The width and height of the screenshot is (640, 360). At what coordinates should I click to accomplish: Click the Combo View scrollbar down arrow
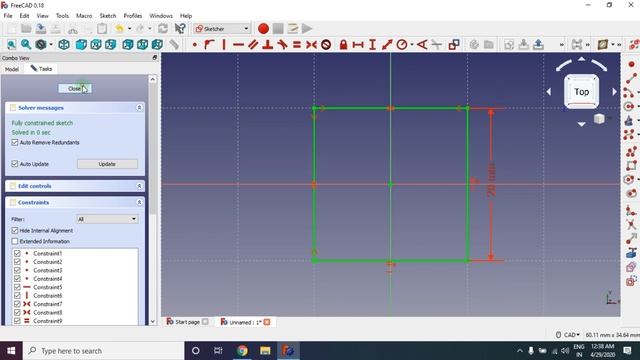point(153,322)
